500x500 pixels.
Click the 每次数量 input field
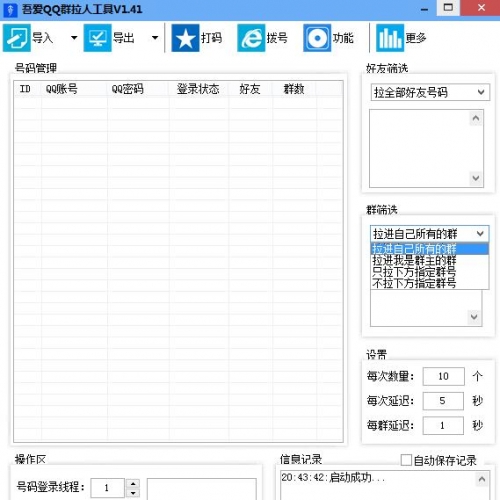443,376
